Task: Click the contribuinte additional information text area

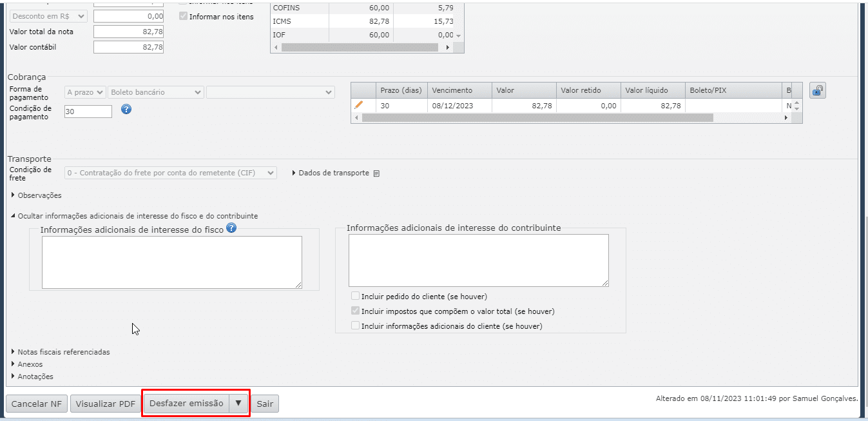Action: (x=479, y=260)
